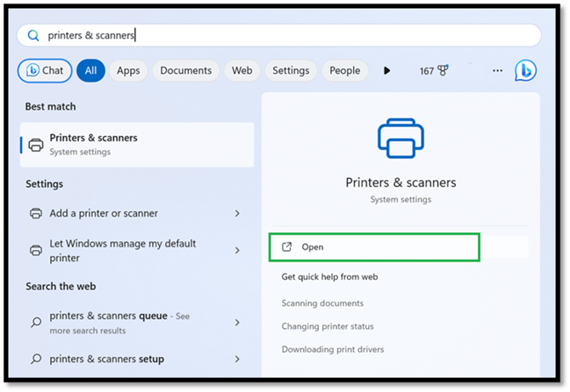Click the 'Search the web' section heading
Viewport: 570px width, 392px height.
60,287
